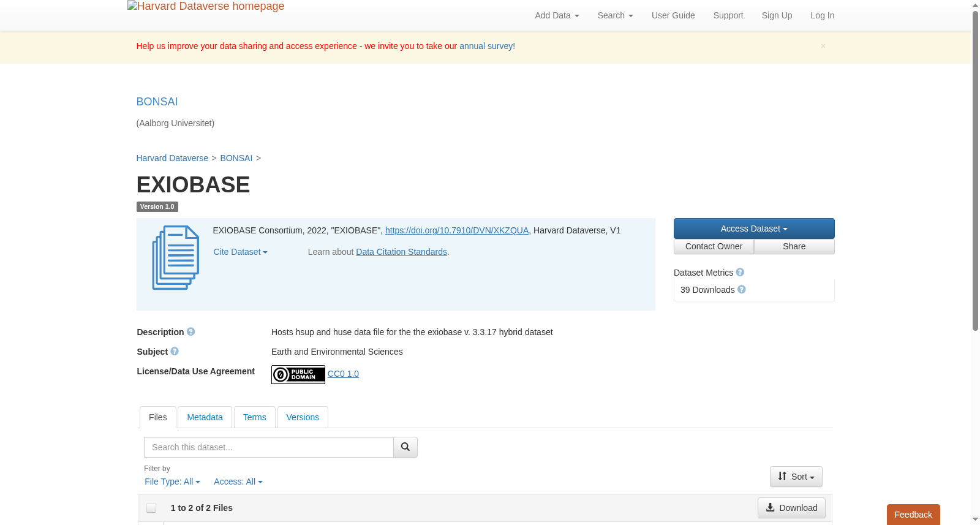Go to Log In

point(822,15)
